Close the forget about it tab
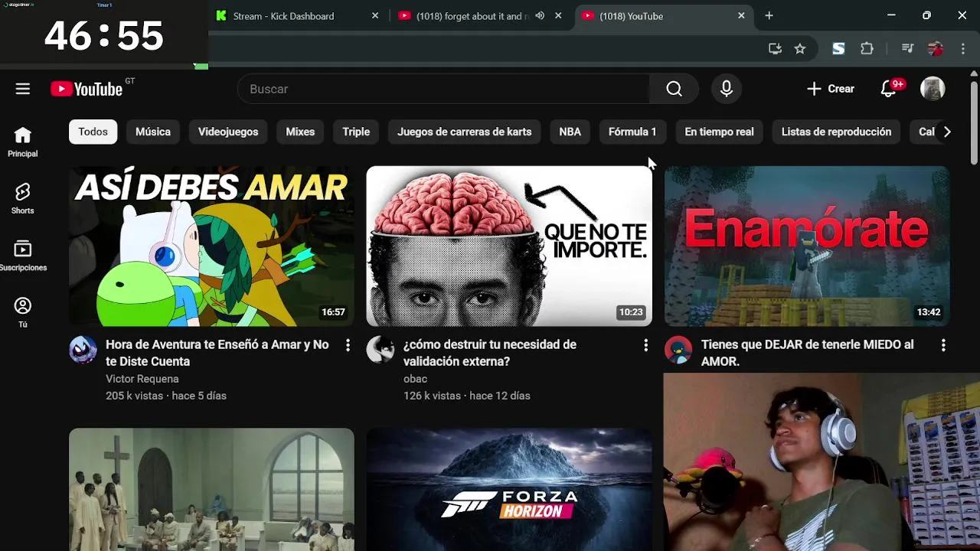 (x=558, y=15)
